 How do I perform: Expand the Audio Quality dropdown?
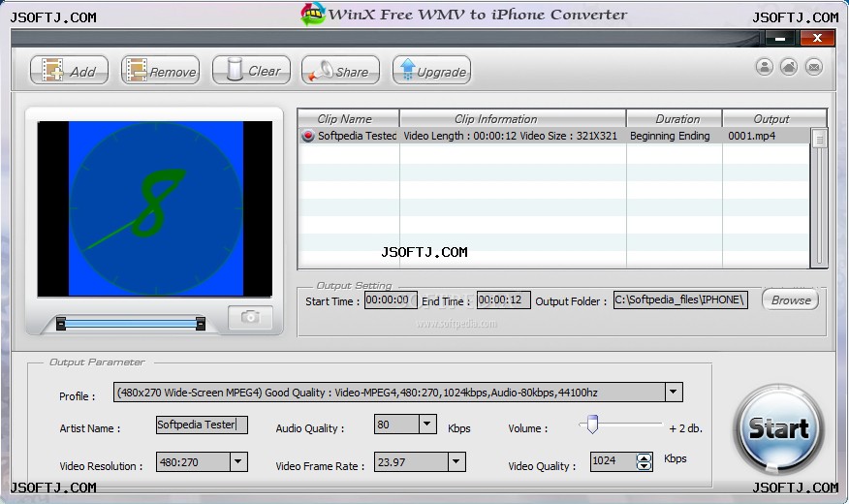(427, 424)
